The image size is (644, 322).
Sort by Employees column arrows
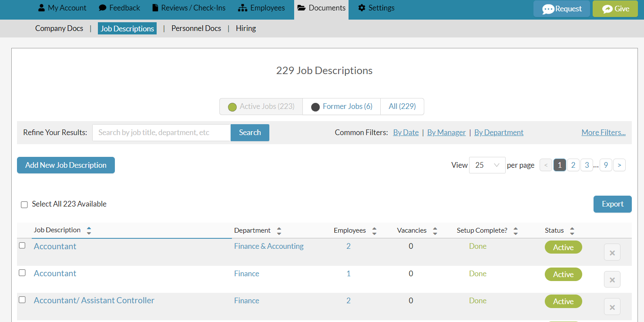point(374,231)
